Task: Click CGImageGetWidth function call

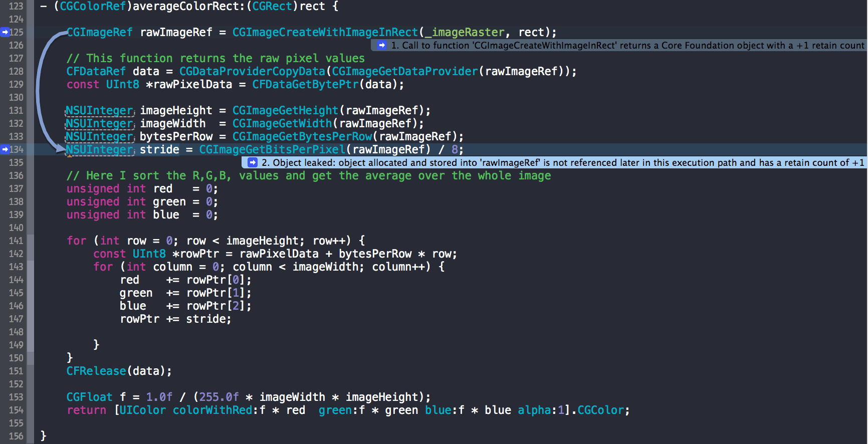Action: coord(282,123)
